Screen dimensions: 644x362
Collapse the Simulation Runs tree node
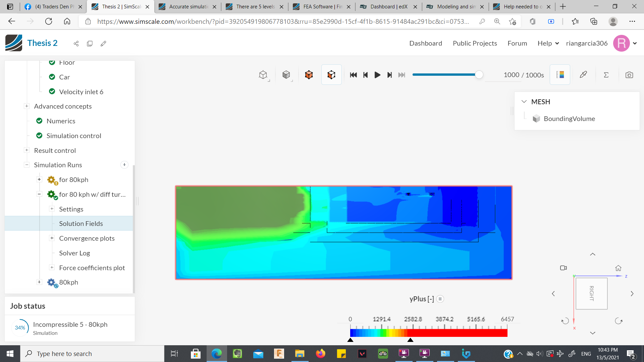pyautogui.click(x=26, y=165)
